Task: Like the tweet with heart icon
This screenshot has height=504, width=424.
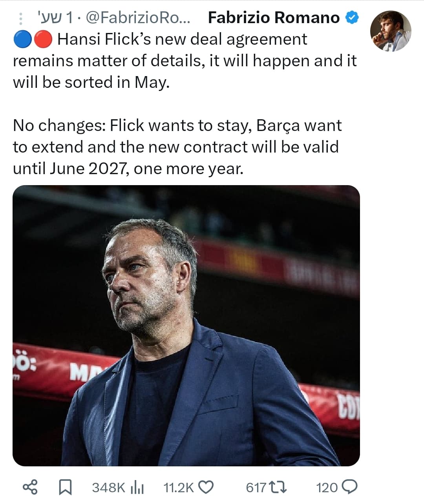Action: [206, 487]
